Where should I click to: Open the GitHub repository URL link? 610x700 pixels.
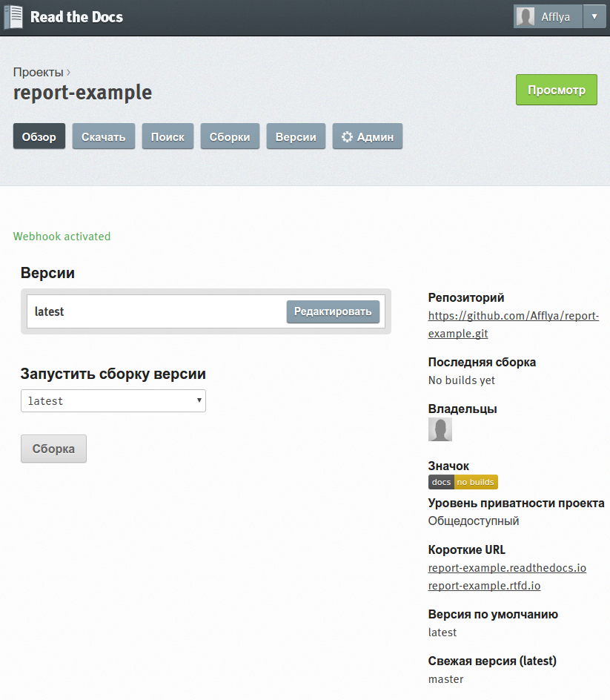(513, 325)
